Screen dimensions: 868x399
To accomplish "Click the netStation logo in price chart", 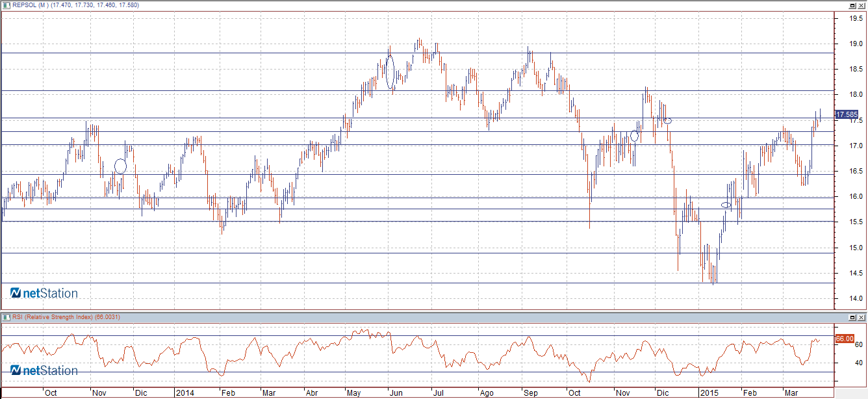I will click(x=44, y=293).
